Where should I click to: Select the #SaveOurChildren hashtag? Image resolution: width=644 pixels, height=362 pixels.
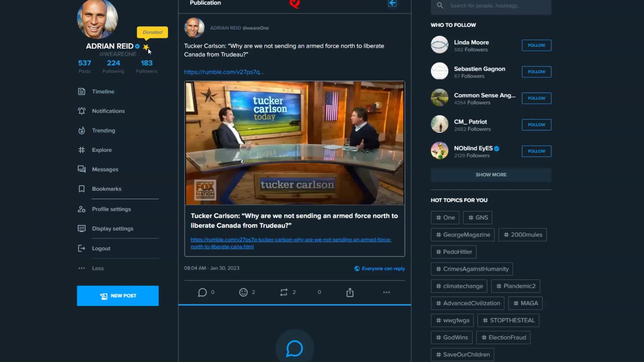click(462, 355)
